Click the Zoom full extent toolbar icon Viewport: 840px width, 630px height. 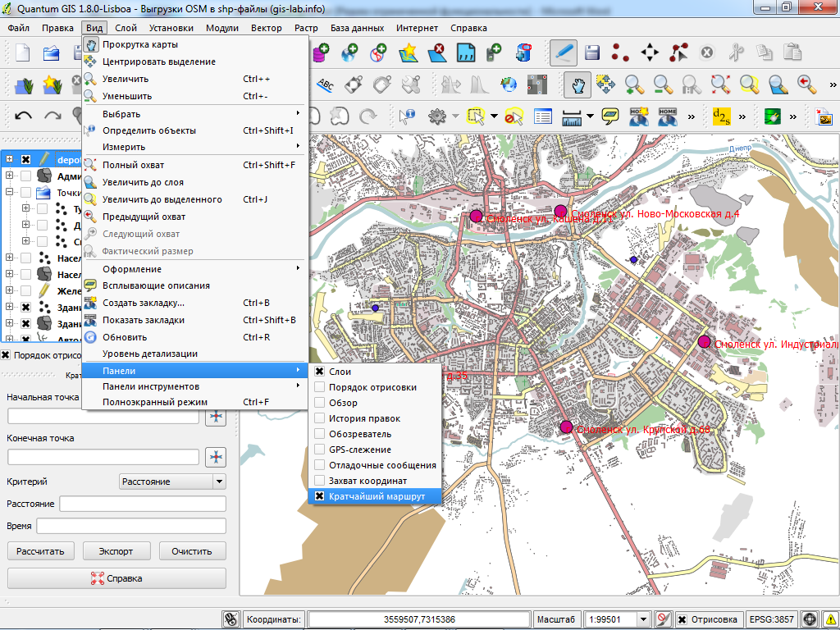[720, 84]
